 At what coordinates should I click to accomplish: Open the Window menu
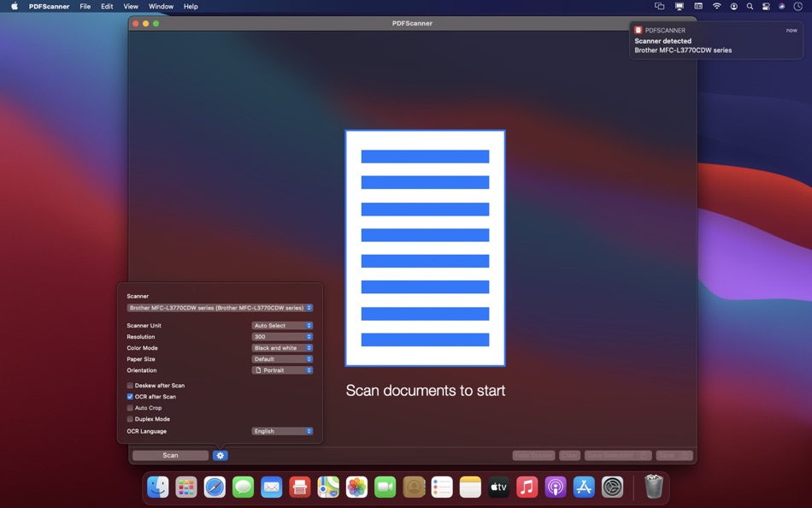click(x=161, y=6)
